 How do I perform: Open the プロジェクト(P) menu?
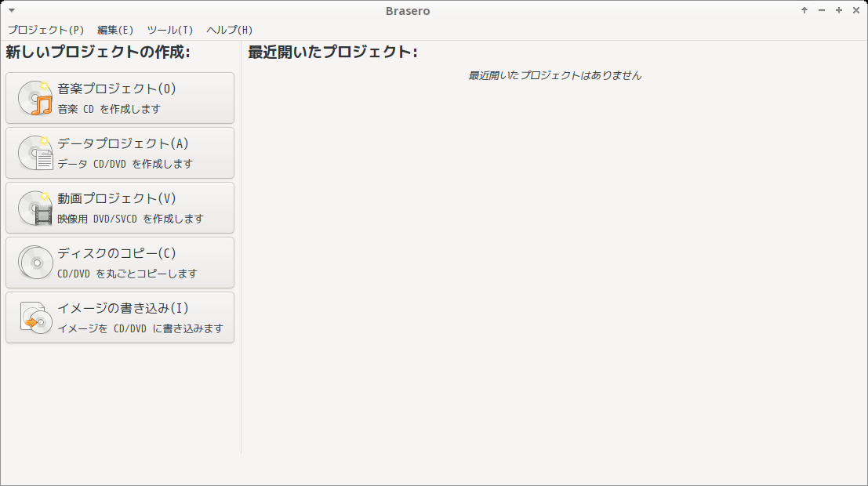tap(46, 30)
